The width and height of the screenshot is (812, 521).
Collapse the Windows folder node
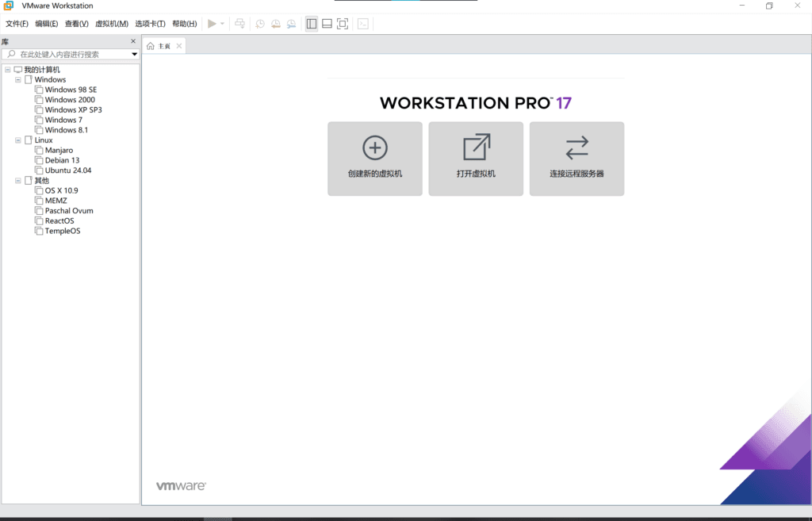[x=18, y=80]
